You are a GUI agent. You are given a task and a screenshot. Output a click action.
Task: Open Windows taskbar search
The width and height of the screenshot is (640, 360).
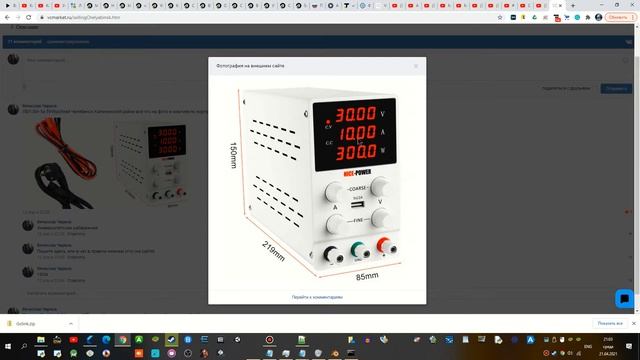coord(24,347)
